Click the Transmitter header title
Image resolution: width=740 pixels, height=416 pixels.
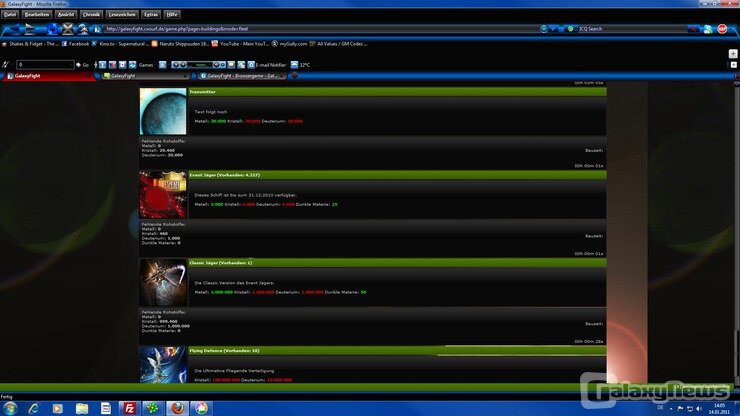[202, 92]
